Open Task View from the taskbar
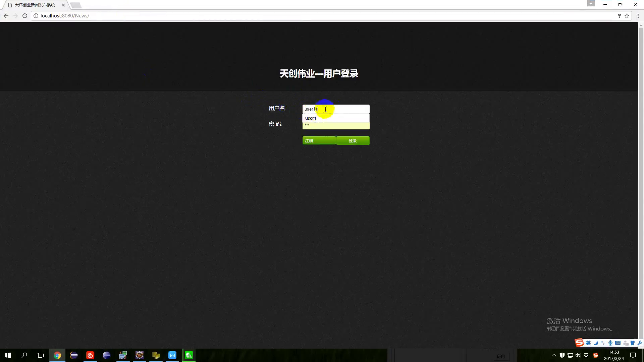Screen dimensions: 644x362 [40, 355]
